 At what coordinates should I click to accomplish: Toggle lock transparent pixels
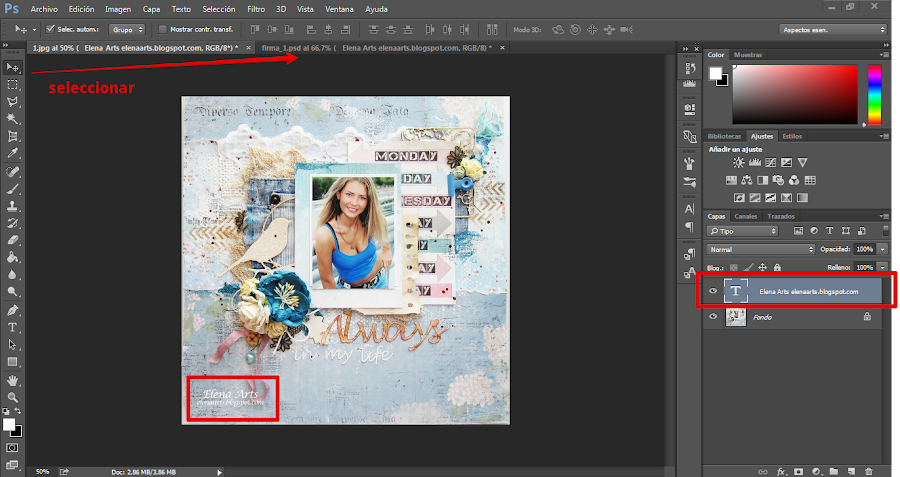click(x=734, y=267)
